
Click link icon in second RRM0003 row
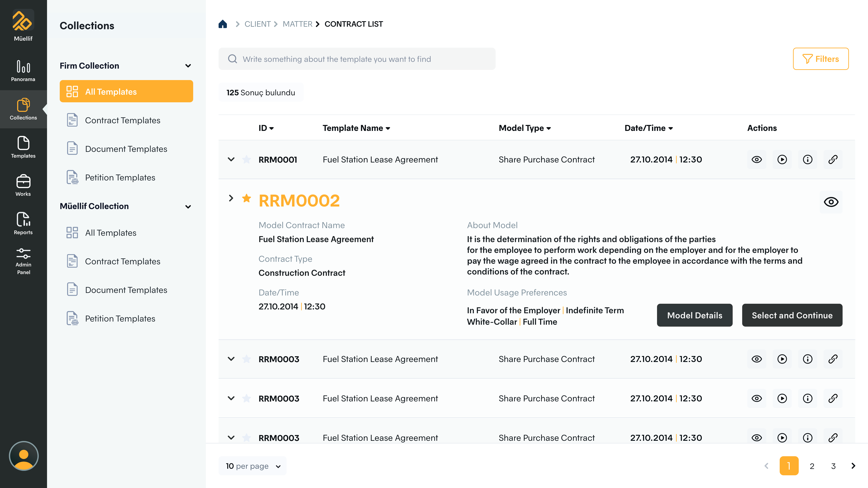pyautogui.click(x=833, y=398)
